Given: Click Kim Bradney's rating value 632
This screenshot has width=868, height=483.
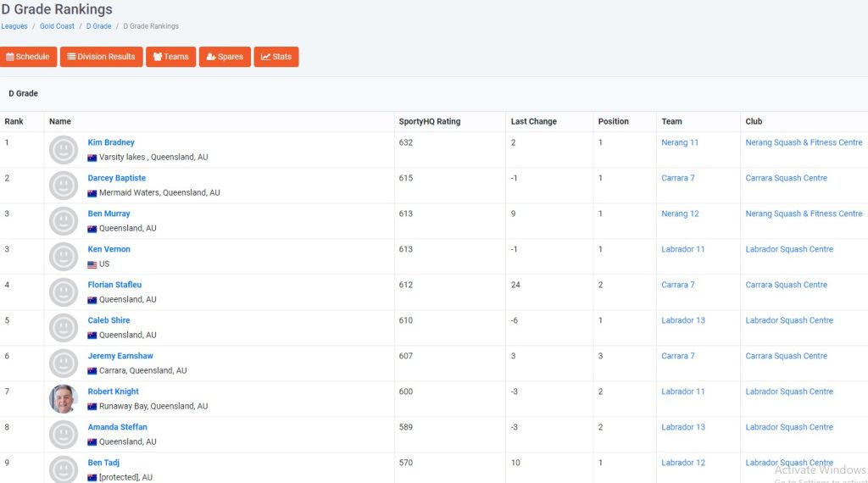Looking at the screenshot, I should click(x=406, y=142).
